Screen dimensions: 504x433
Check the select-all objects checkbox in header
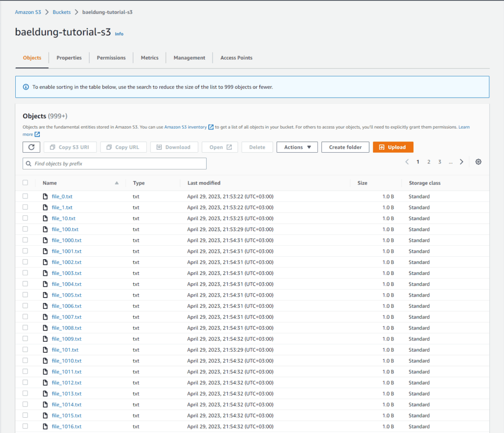pos(25,183)
